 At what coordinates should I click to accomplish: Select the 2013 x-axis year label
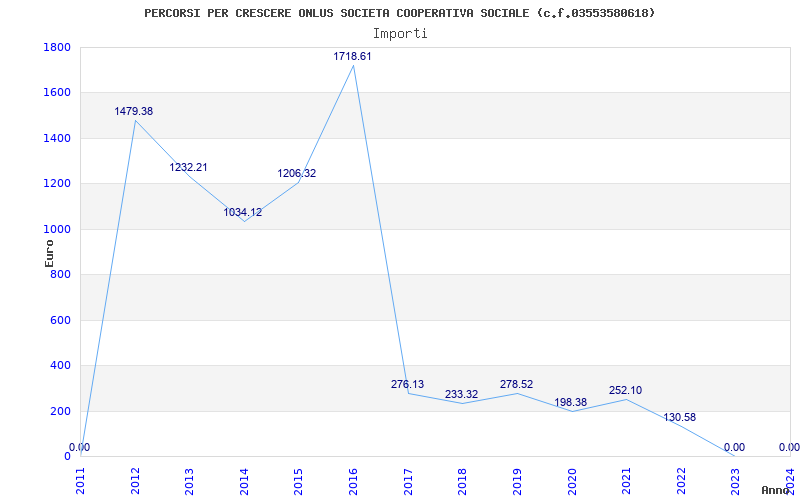tap(190, 481)
